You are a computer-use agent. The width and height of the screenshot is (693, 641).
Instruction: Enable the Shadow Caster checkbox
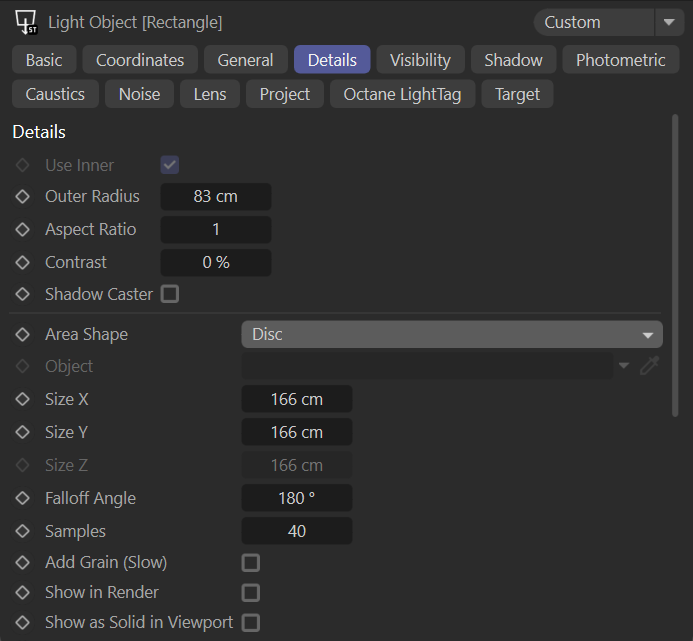(x=170, y=294)
